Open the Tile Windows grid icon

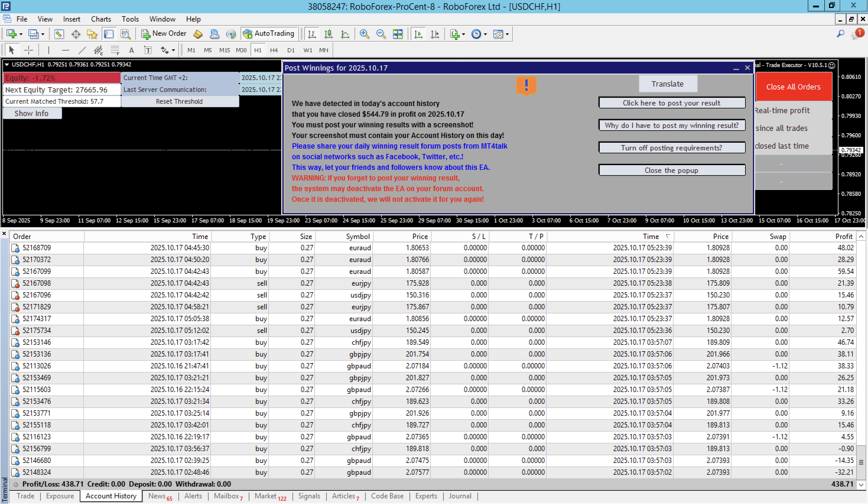(397, 34)
